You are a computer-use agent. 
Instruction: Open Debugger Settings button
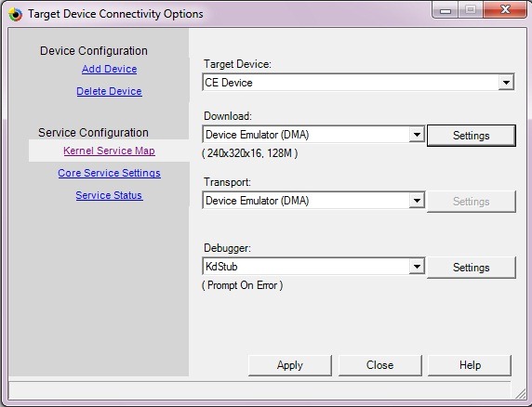pyautogui.click(x=472, y=268)
